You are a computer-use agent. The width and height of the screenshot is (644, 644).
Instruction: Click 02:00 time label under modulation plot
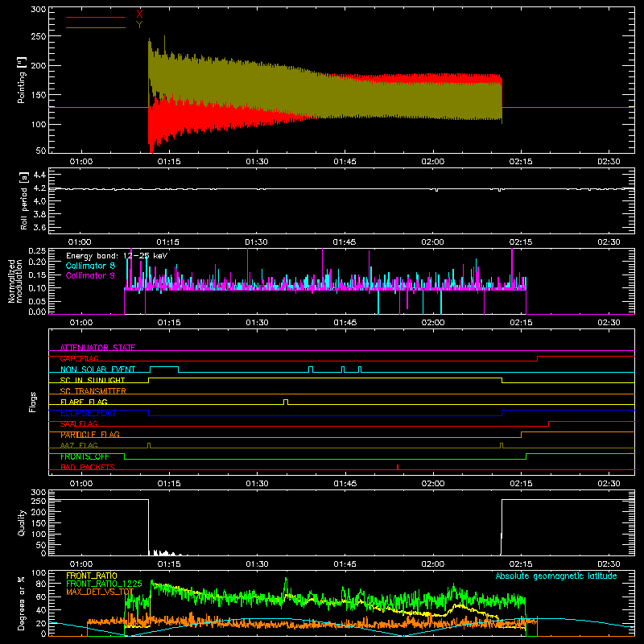433,323
